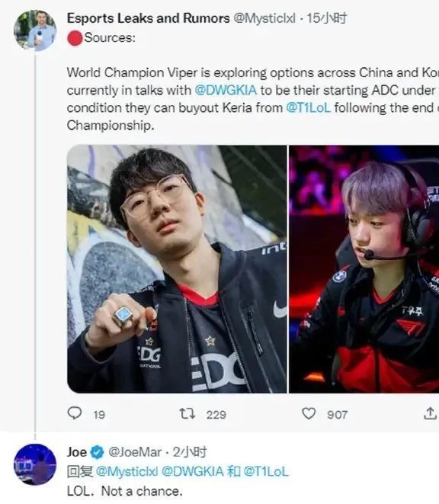Click the Joe display name
This screenshot has height=504, width=439.
[x=77, y=452]
